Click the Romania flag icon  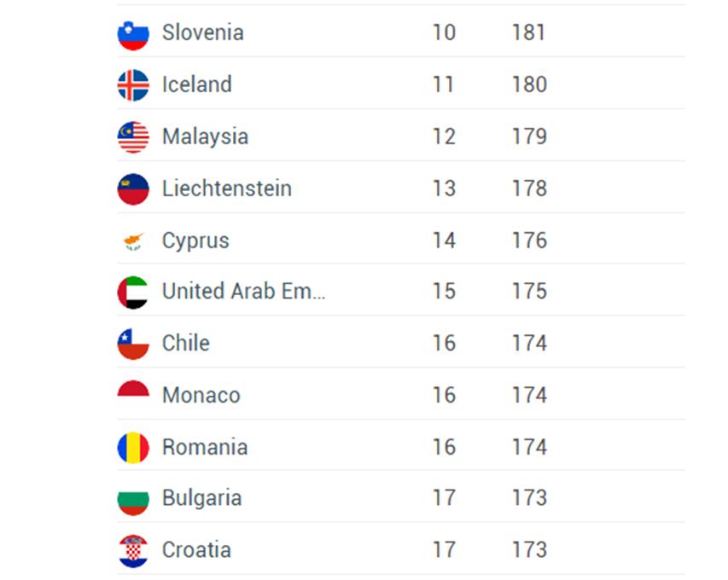click(133, 448)
